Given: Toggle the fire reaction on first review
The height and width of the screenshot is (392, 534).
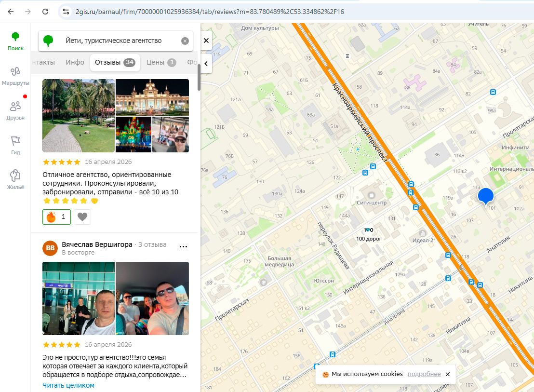Looking at the screenshot, I should pos(56,217).
